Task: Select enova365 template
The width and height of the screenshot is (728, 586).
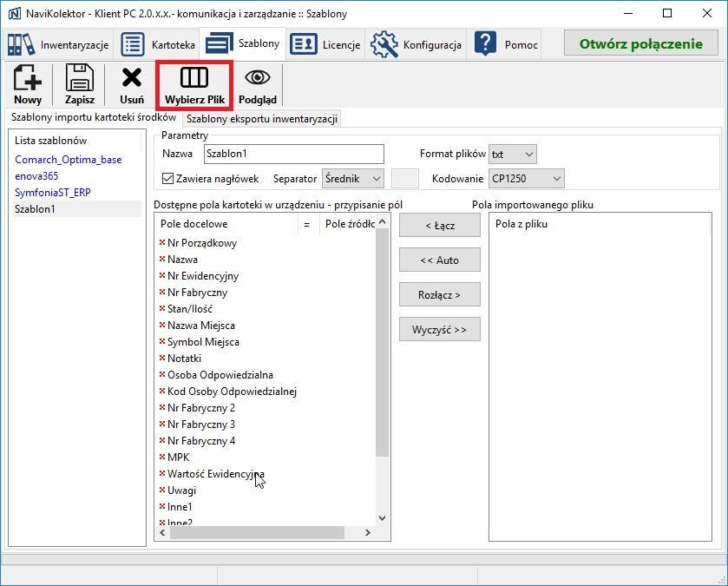Action: pyautogui.click(x=36, y=176)
